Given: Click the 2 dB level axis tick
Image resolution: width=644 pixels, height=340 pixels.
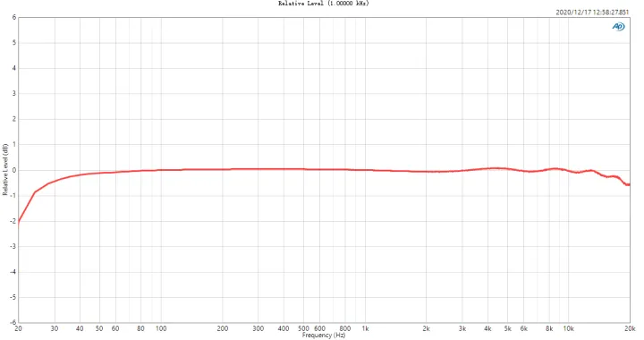Looking at the screenshot, I should point(14,119).
